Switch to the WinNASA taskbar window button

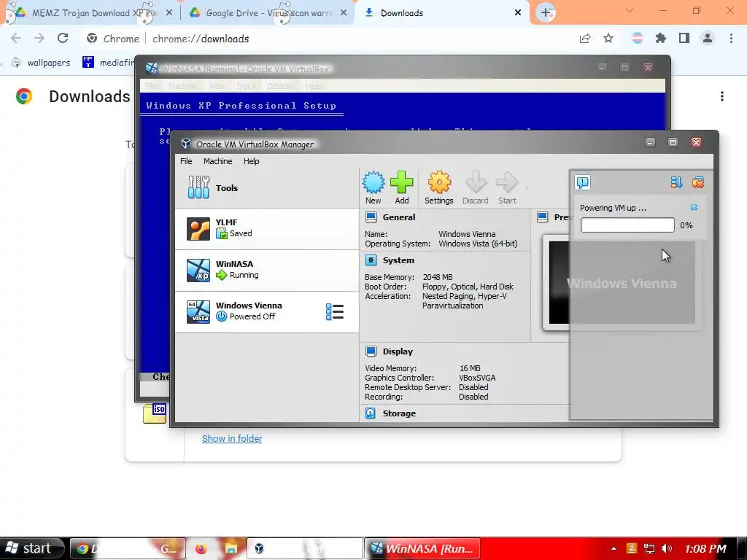tap(422, 548)
